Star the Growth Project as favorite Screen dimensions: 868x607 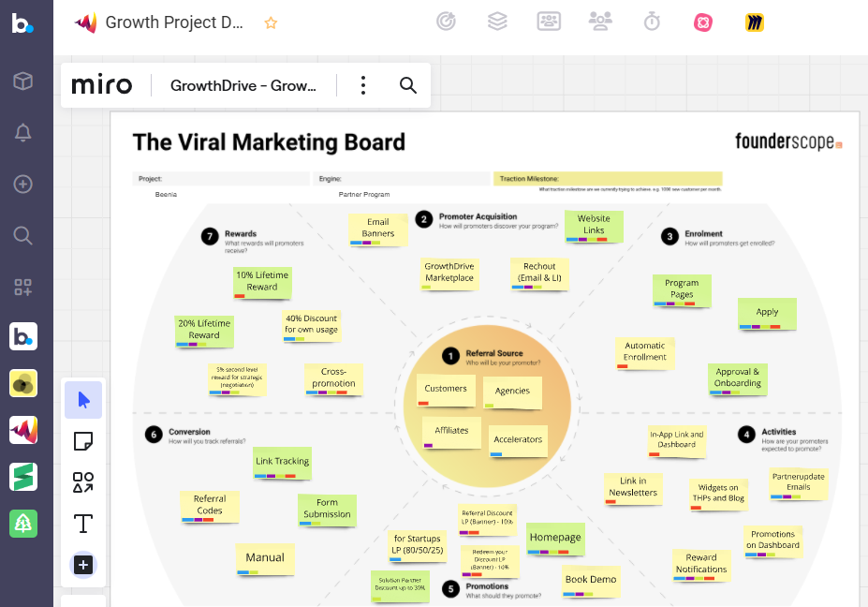[271, 23]
